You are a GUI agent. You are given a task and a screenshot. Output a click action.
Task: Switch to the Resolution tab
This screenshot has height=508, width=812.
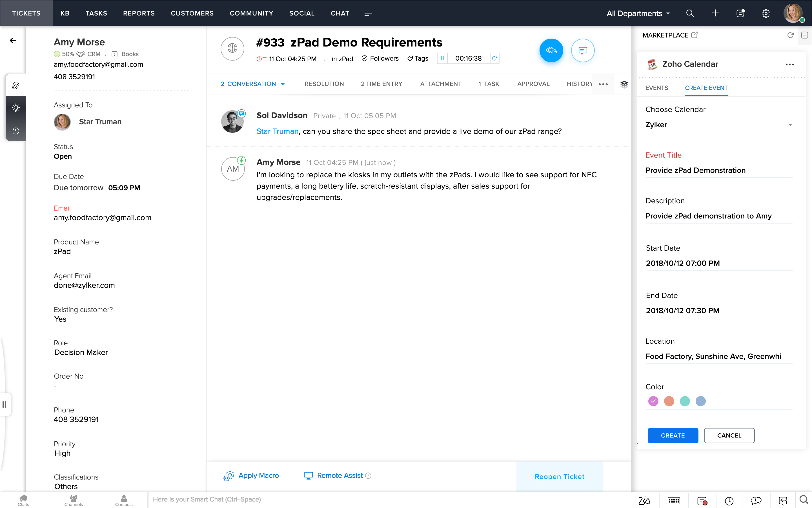324,84
